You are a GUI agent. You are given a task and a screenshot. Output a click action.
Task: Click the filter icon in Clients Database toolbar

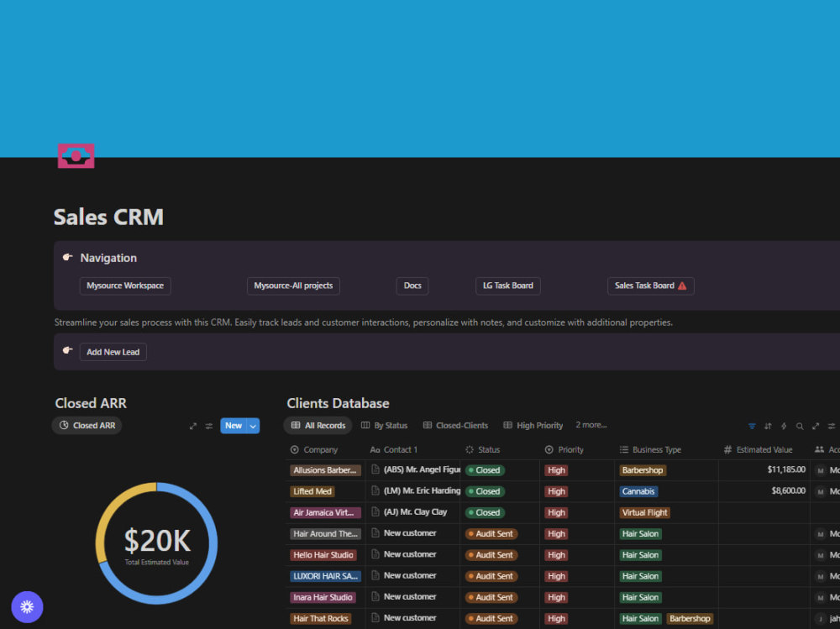(x=752, y=426)
